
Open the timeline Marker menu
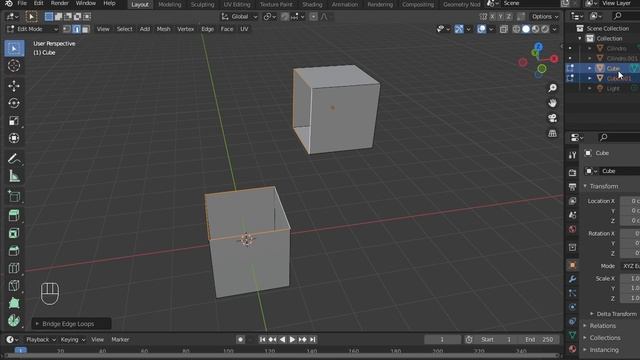click(120, 340)
